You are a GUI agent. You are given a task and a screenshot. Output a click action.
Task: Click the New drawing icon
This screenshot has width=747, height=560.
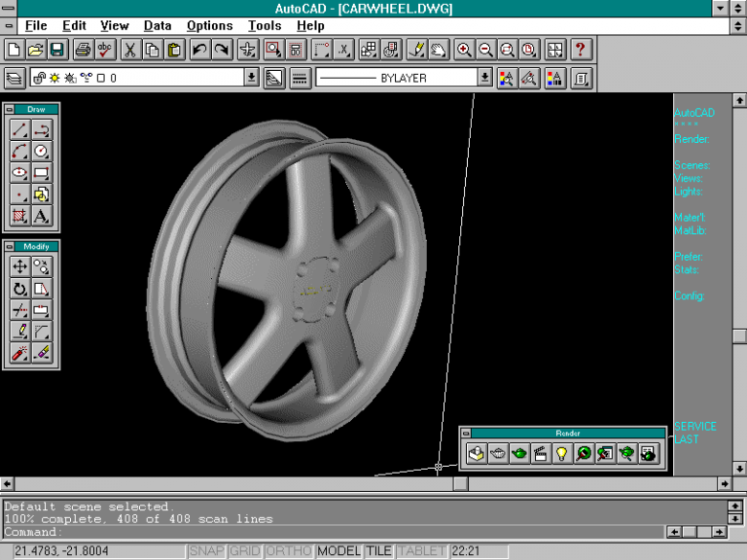[x=15, y=50]
